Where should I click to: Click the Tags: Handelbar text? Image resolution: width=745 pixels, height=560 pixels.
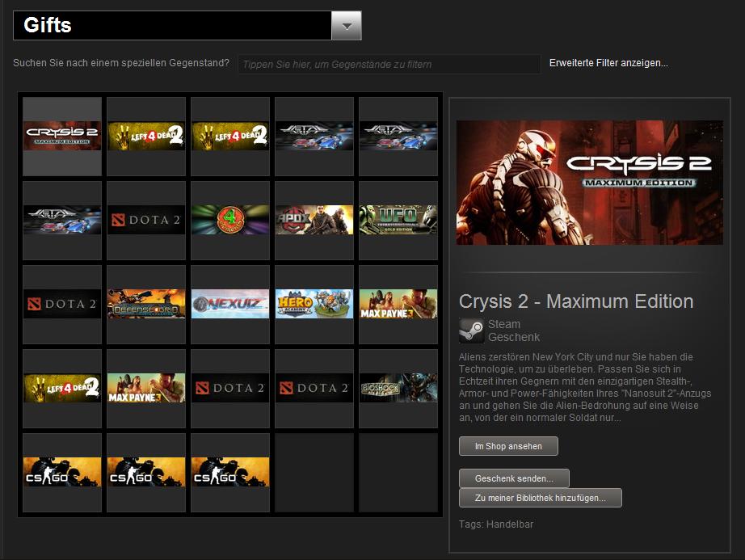tap(496, 524)
